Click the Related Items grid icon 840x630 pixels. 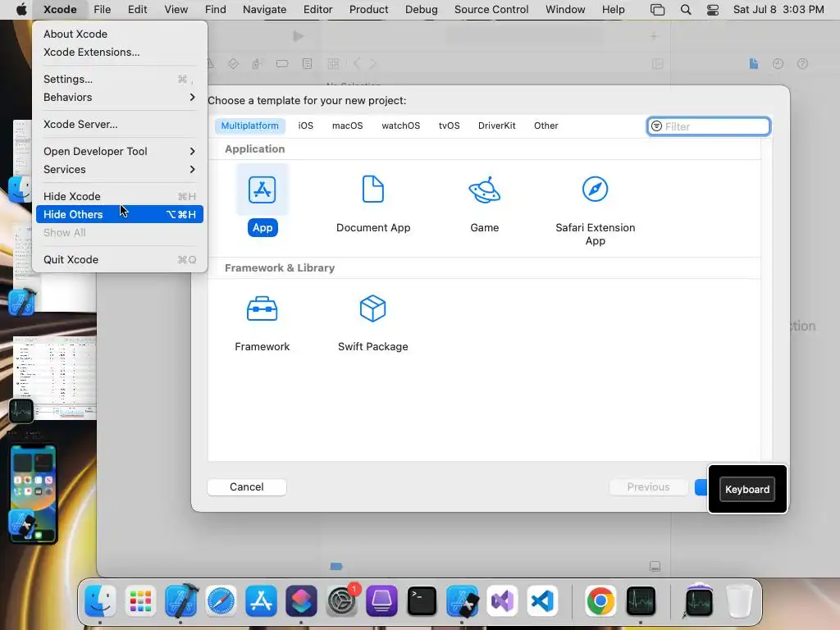point(333,64)
